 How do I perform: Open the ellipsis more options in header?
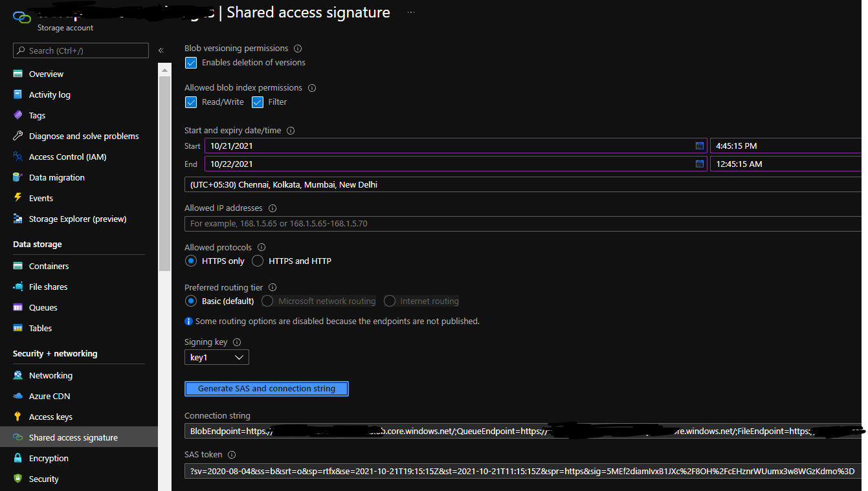pos(412,12)
